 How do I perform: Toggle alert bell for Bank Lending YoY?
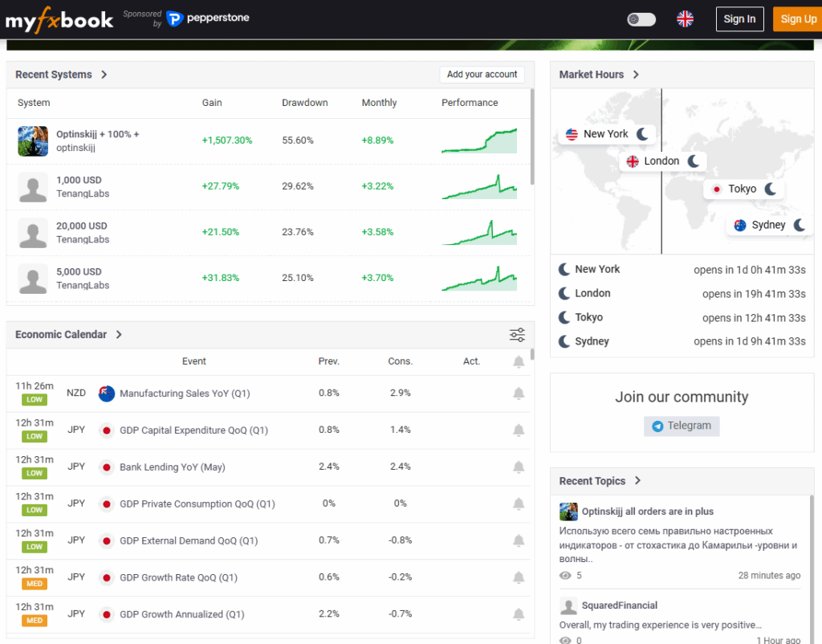[x=519, y=467]
